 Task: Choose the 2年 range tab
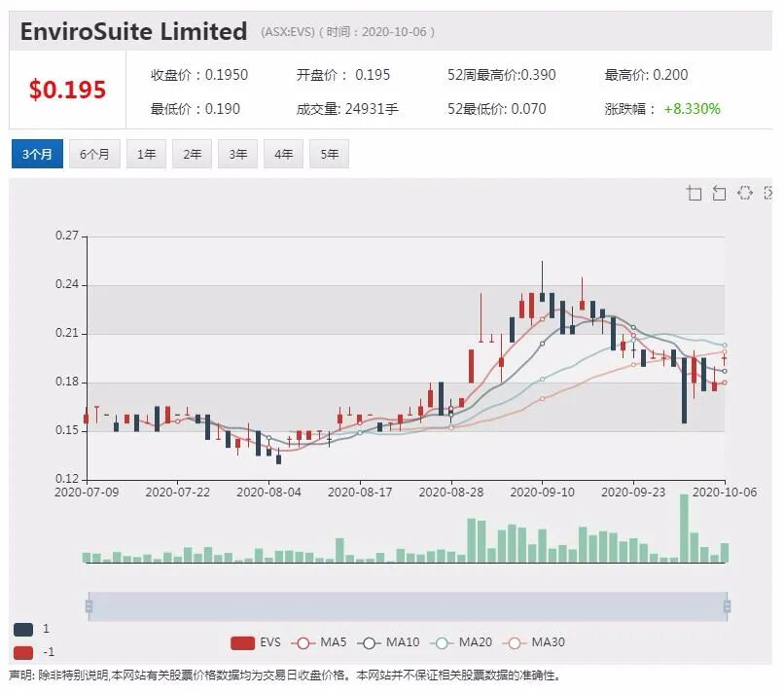[x=192, y=154]
